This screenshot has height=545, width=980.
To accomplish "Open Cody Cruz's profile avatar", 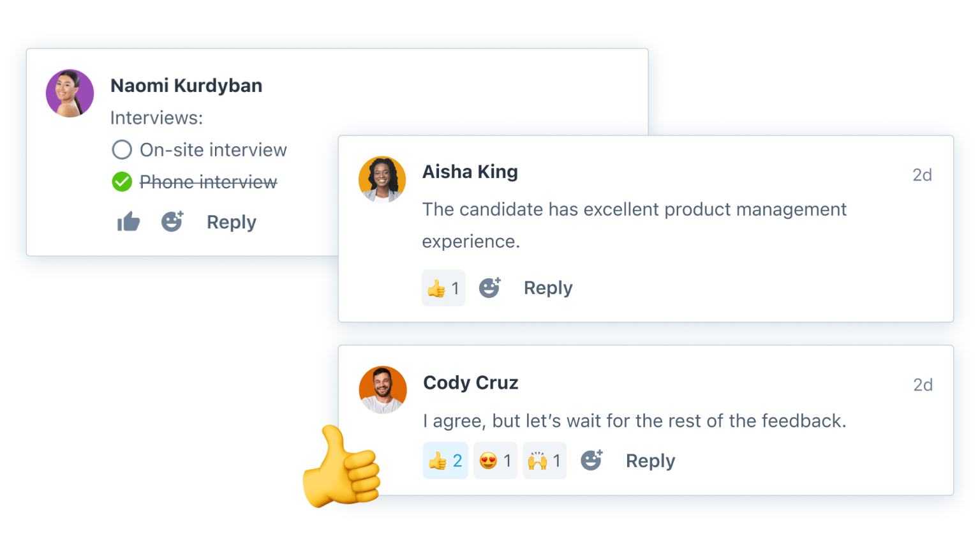I will (x=383, y=390).
